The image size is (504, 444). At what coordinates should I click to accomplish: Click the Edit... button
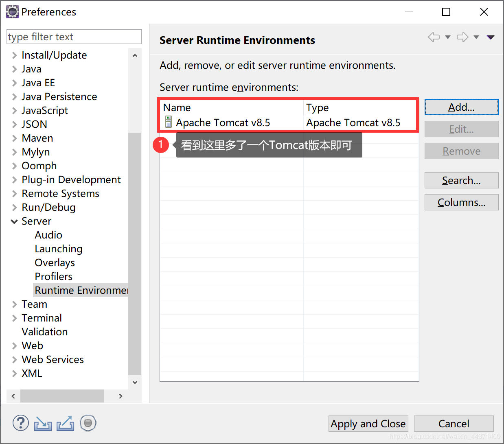(x=461, y=129)
